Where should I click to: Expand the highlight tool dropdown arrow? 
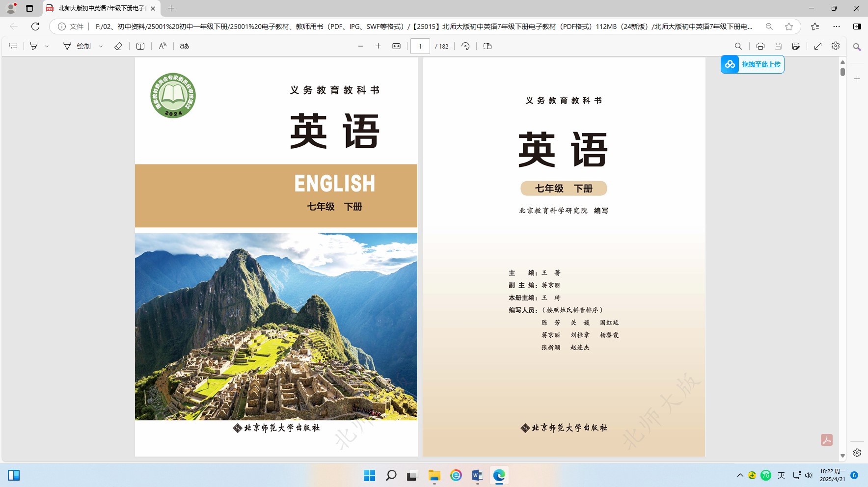[x=47, y=46]
